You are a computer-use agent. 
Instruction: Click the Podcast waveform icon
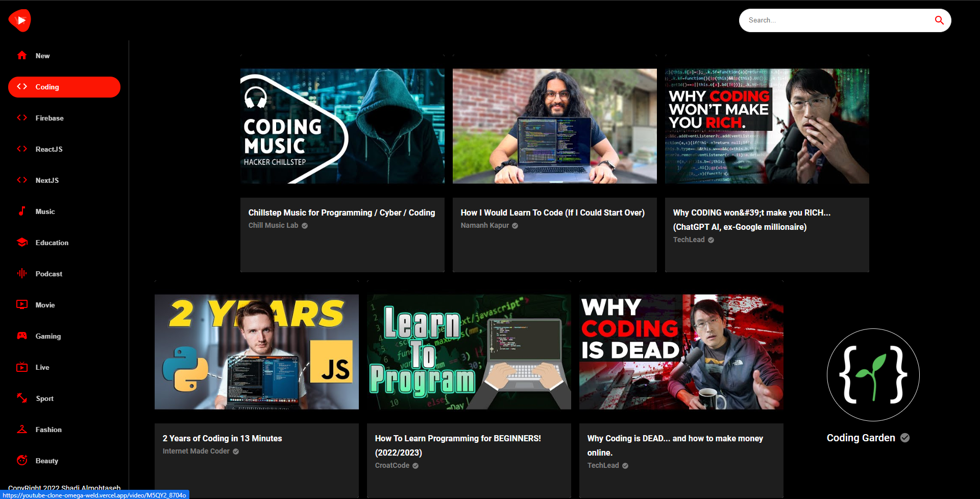tap(22, 274)
